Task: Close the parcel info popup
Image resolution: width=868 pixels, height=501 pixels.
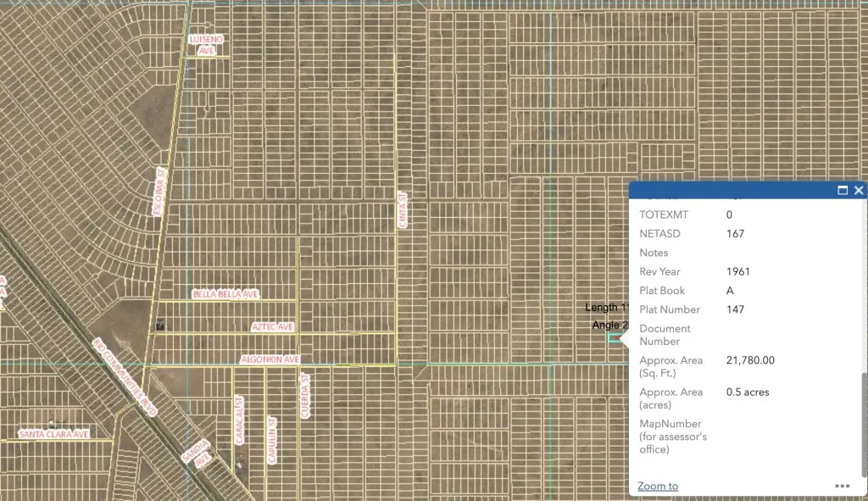Action: tap(859, 191)
